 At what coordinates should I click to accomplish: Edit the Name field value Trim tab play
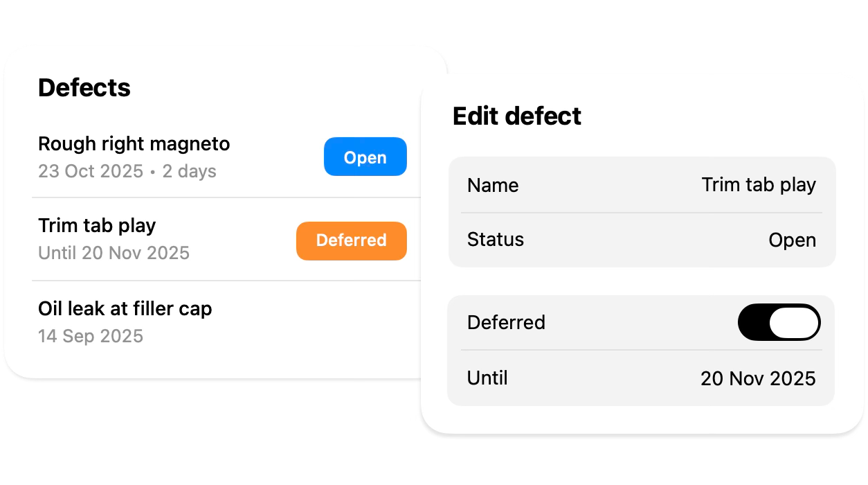[x=759, y=185]
